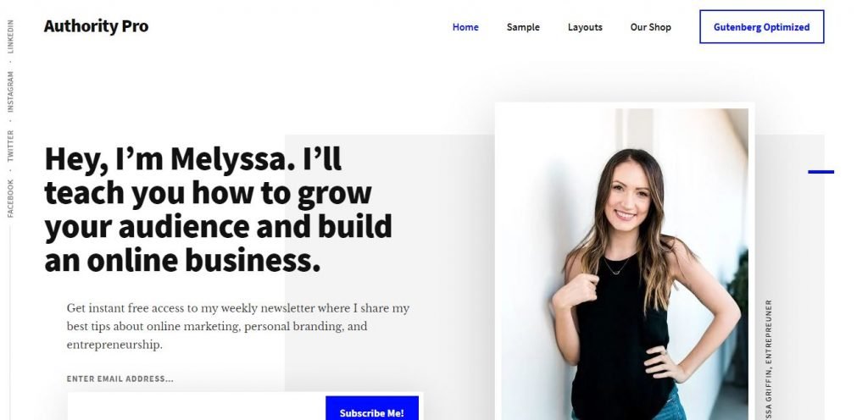
Task: Open the Sample page link
Action: tap(522, 27)
